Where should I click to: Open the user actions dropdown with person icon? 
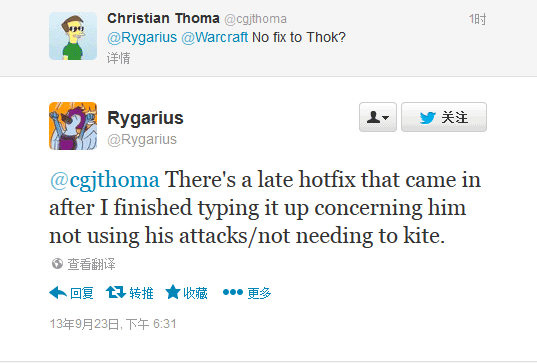tap(378, 117)
